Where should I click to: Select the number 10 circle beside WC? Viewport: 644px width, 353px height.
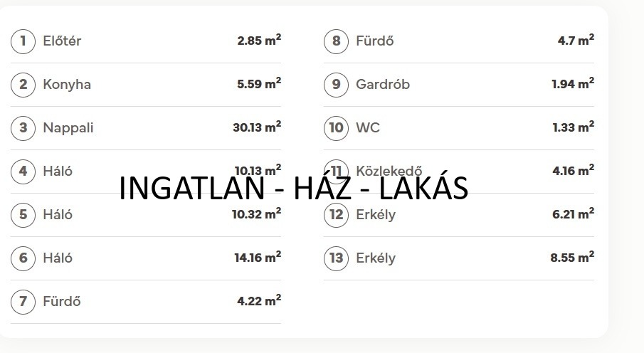336,127
